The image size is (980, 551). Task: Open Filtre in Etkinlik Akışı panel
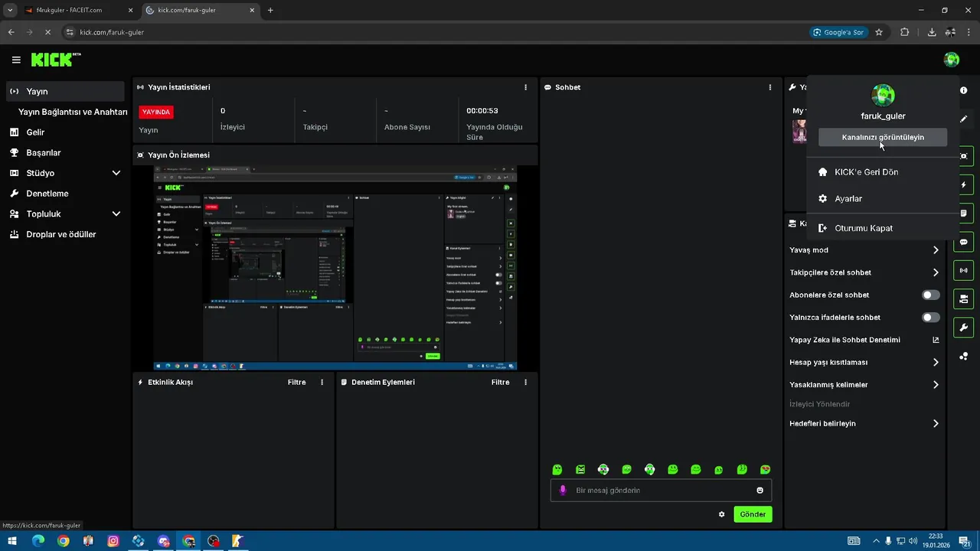(x=296, y=382)
